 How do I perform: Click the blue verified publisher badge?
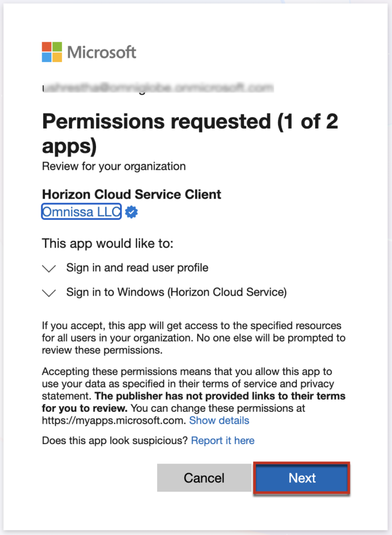pos(132,212)
